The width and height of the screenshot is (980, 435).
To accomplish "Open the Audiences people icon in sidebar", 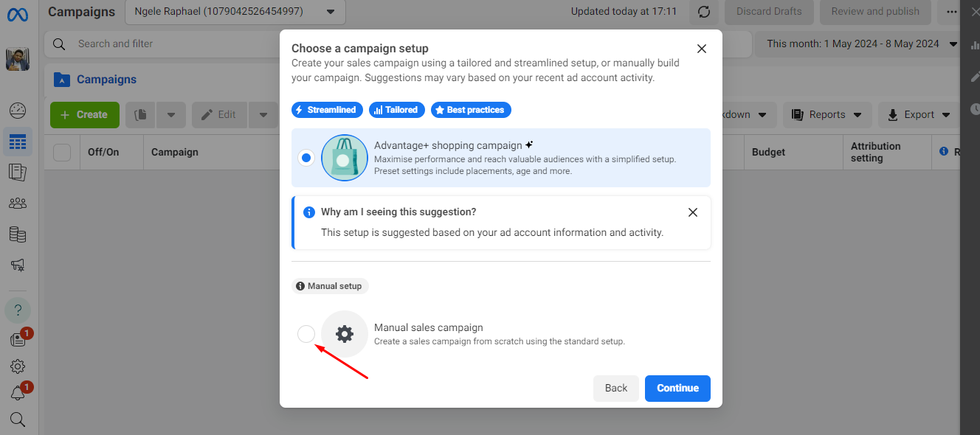I will pos(18,203).
